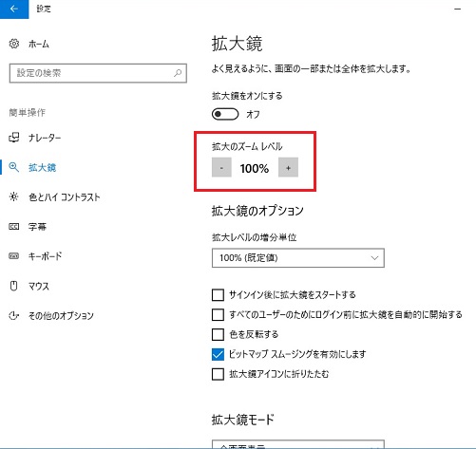Uncheck ビットマップ スムージング checkbox
Viewport: 476px width, 449px height.
[x=218, y=354]
